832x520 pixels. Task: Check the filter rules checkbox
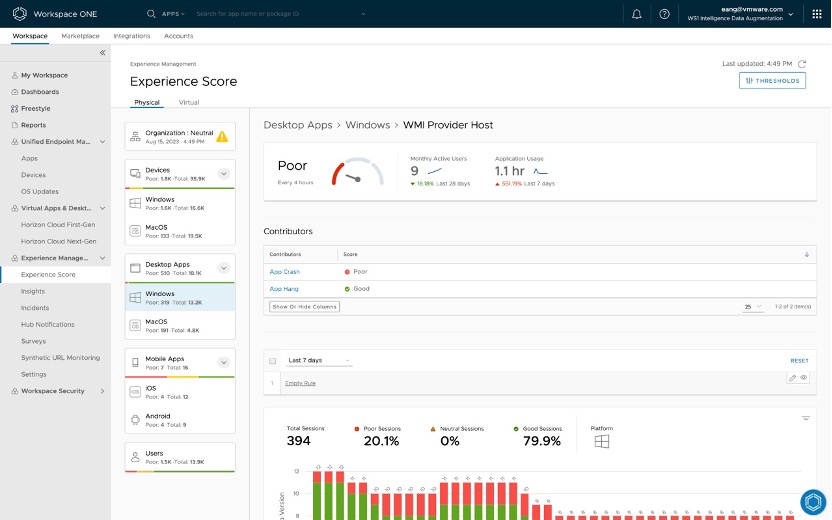[x=272, y=360]
